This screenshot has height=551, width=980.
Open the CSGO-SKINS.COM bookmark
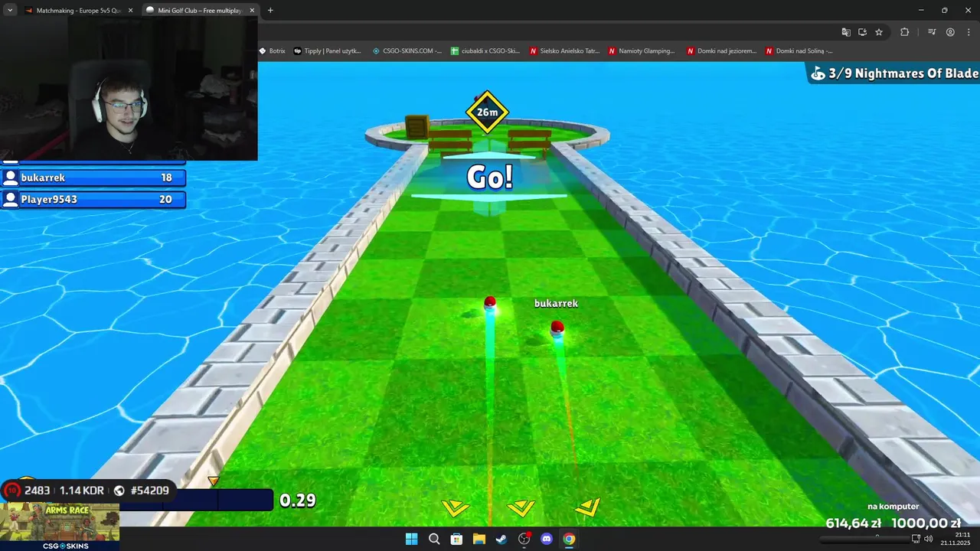click(x=407, y=51)
